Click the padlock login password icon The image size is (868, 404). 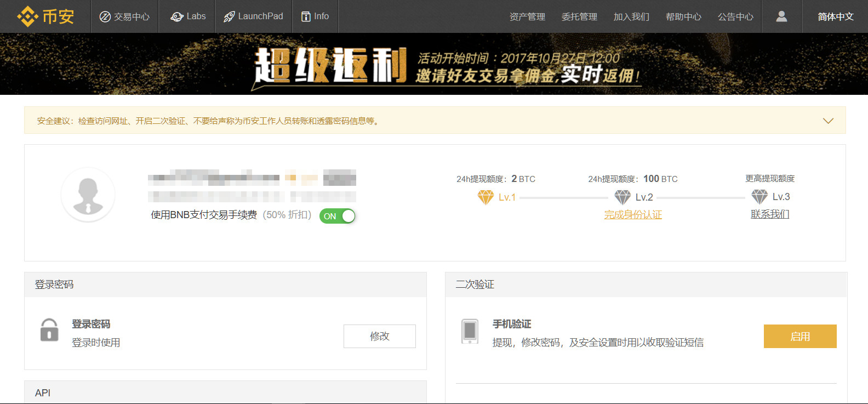pyautogui.click(x=49, y=330)
